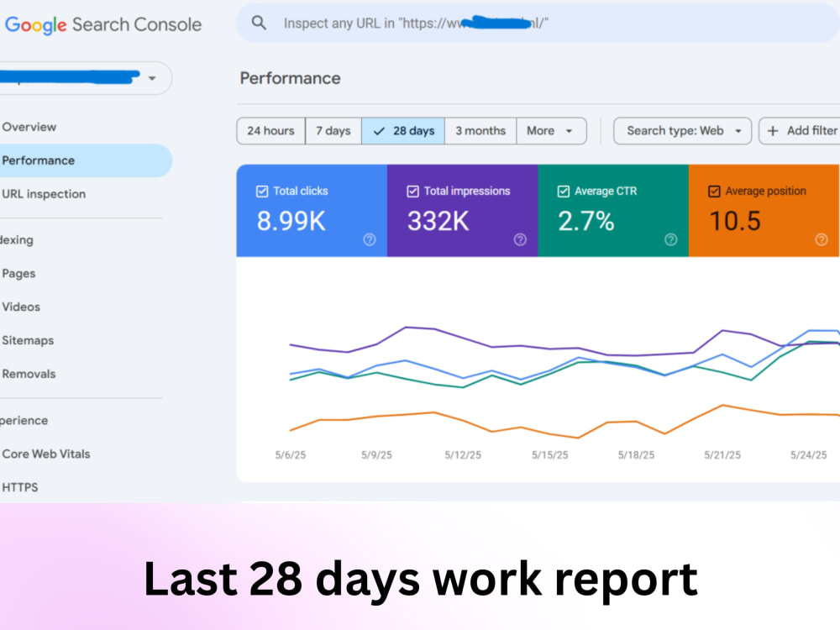Open Videos in the sidebar
The image size is (840, 630).
21,307
